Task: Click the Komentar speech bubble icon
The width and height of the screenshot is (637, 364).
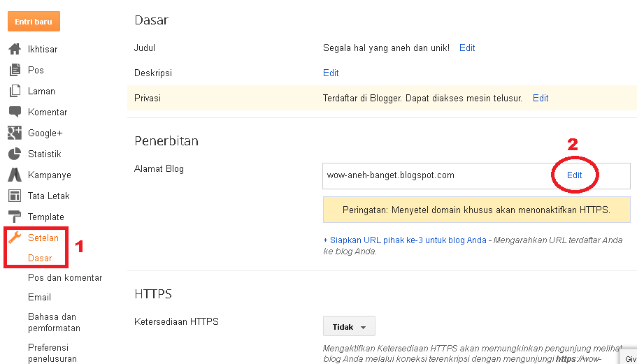Action: coord(15,112)
